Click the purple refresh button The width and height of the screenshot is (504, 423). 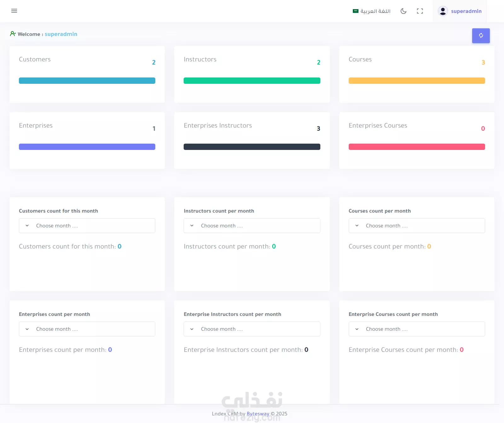coord(481,36)
